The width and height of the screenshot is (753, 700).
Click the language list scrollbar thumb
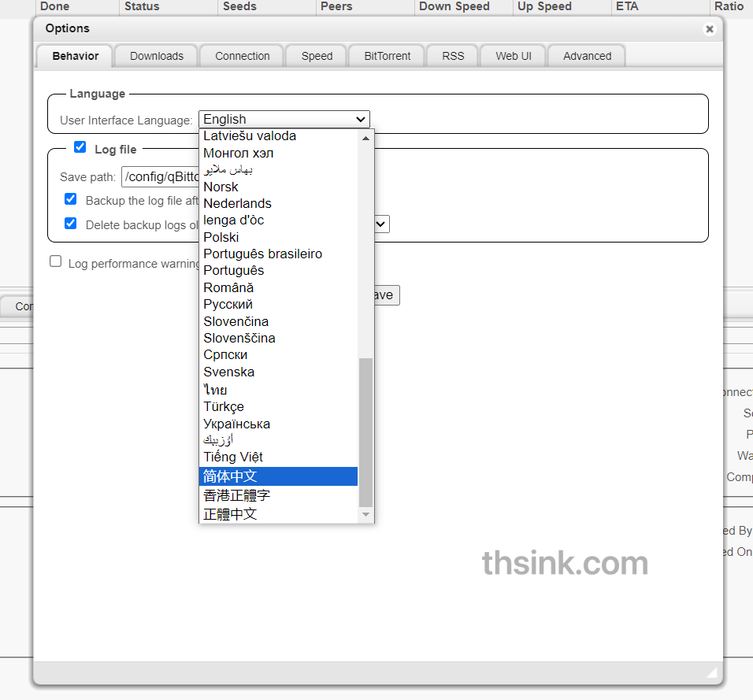pyautogui.click(x=366, y=432)
